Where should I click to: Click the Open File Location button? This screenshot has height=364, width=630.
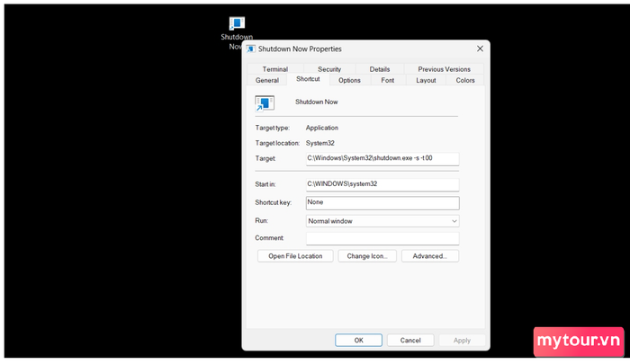click(x=295, y=256)
